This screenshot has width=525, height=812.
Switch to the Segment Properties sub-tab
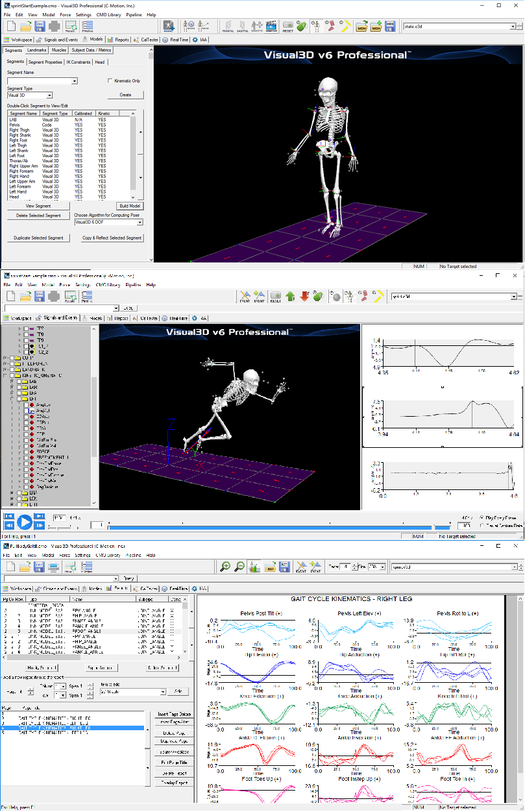45,62
